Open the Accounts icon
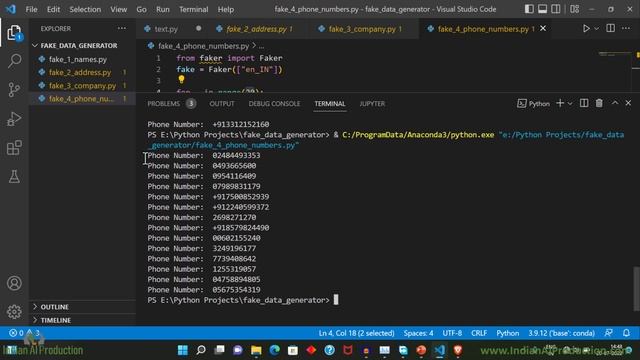The width and height of the screenshot is (640, 360). point(14,283)
